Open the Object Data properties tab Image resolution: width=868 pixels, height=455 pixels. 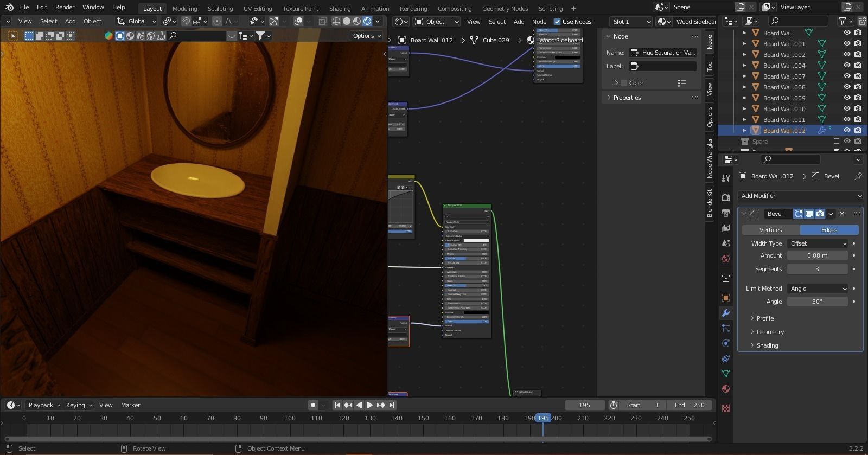pos(726,374)
